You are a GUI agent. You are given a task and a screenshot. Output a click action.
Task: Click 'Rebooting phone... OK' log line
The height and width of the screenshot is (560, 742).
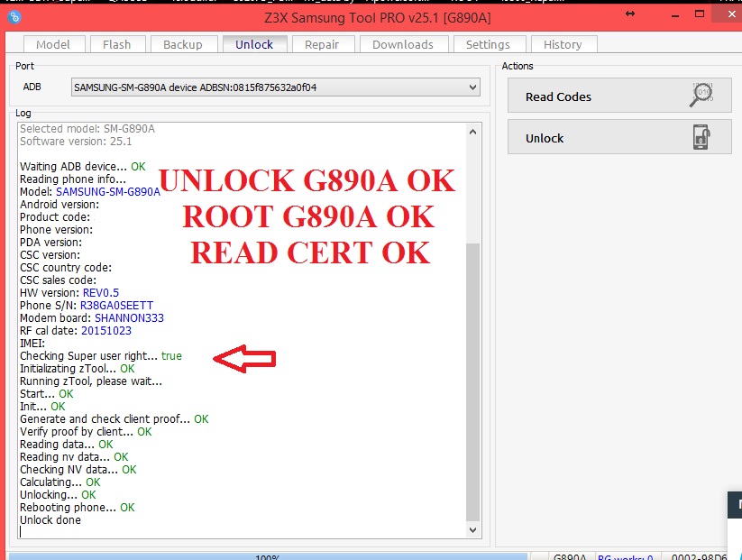click(78, 508)
